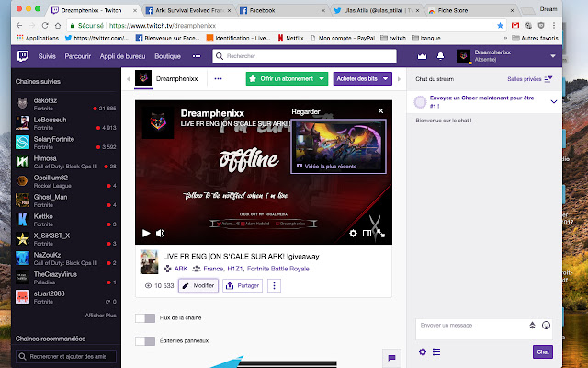The width and height of the screenshot is (588, 368).
Task: Focus the Rechercher et ajouter des amis field
Action: coord(66,356)
